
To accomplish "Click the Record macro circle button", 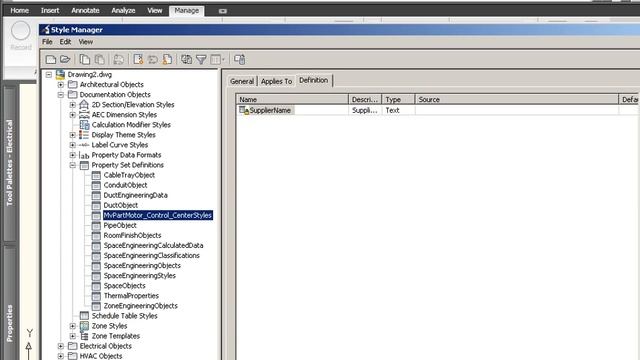I will (20, 31).
